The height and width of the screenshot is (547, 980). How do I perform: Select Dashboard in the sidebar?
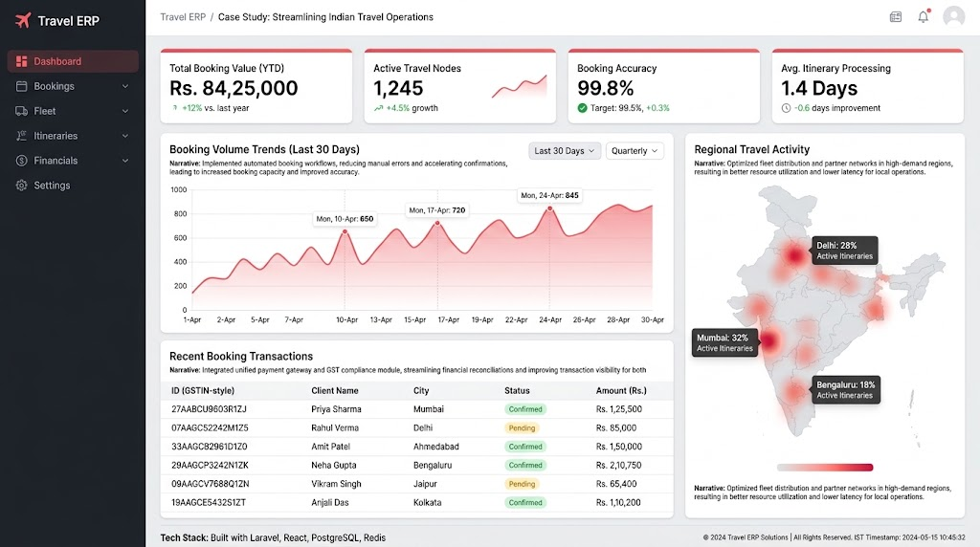(73, 61)
